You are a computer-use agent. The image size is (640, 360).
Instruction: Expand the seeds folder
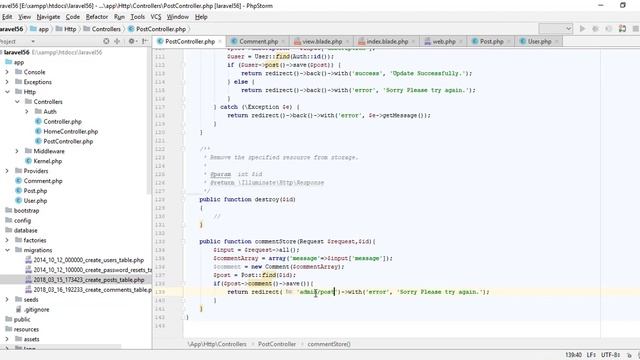pos(7,300)
